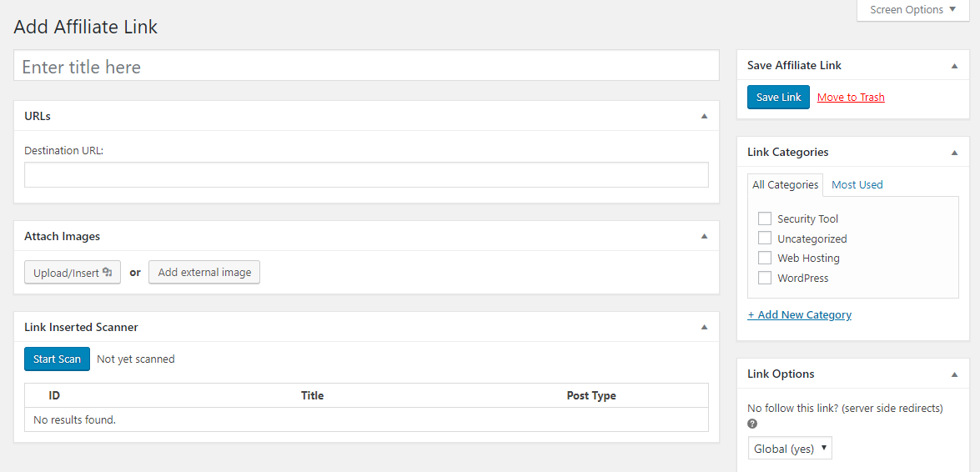Tick the WordPress category checkbox
980x472 pixels.
pyautogui.click(x=765, y=278)
